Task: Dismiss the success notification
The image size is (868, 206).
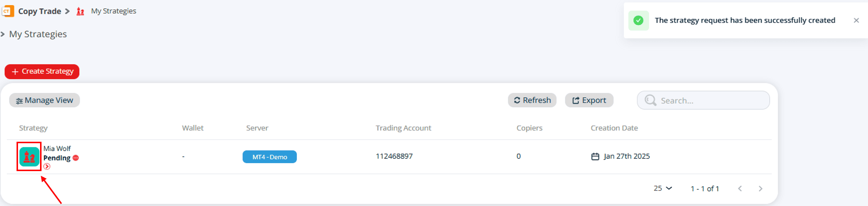Action: coord(856,20)
